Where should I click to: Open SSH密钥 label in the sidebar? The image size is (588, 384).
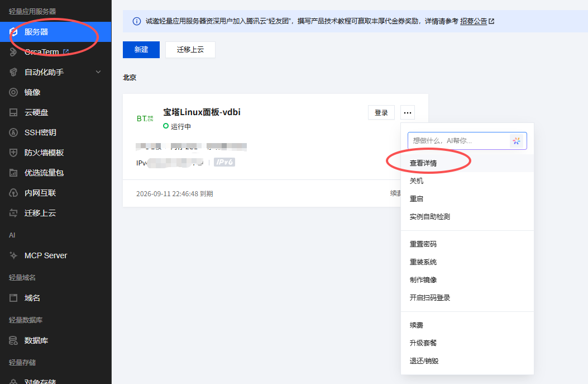point(40,132)
